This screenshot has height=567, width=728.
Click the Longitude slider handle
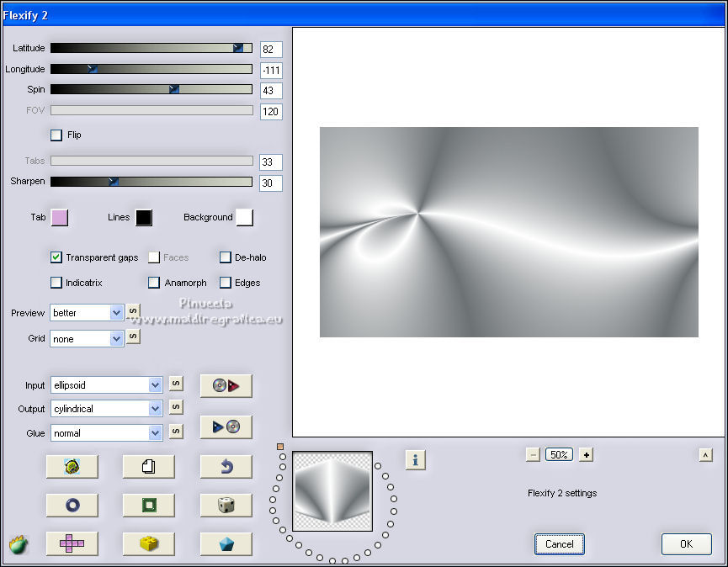pos(93,69)
